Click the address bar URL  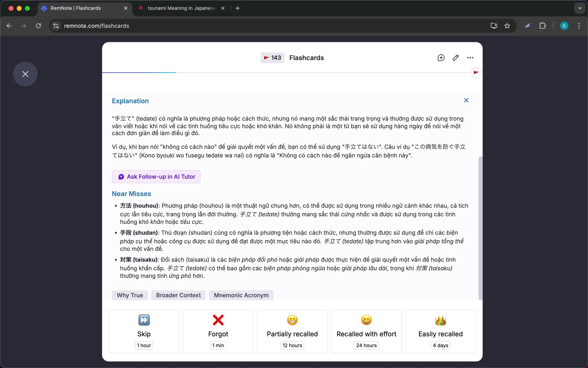click(97, 26)
